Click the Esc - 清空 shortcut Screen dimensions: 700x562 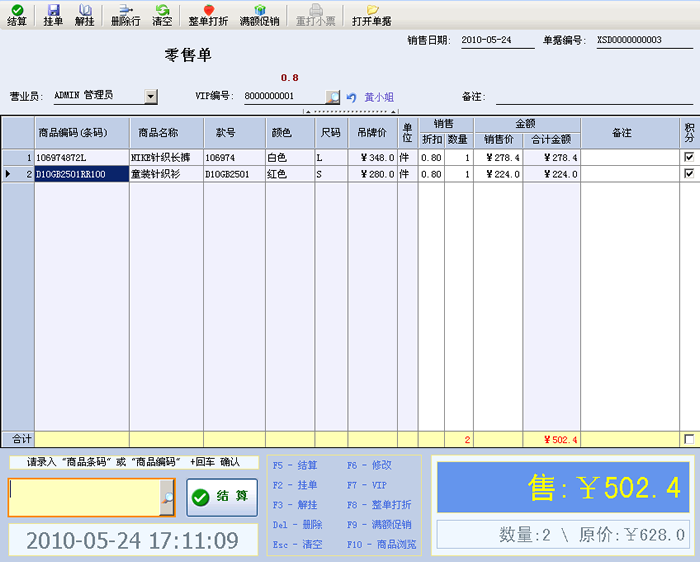(x=297, y=545)
